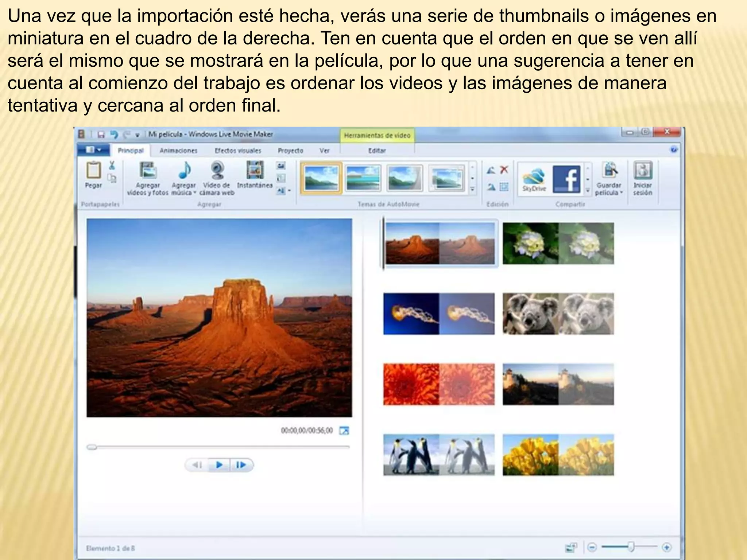Click the Herramientas de video contextual tab

pyautogui.click(x=377, y=135)
